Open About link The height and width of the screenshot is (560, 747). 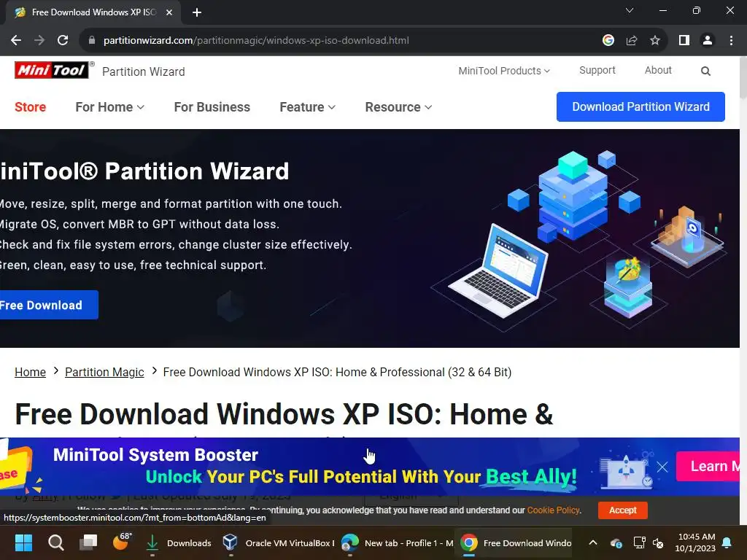(x=658, y=71)
